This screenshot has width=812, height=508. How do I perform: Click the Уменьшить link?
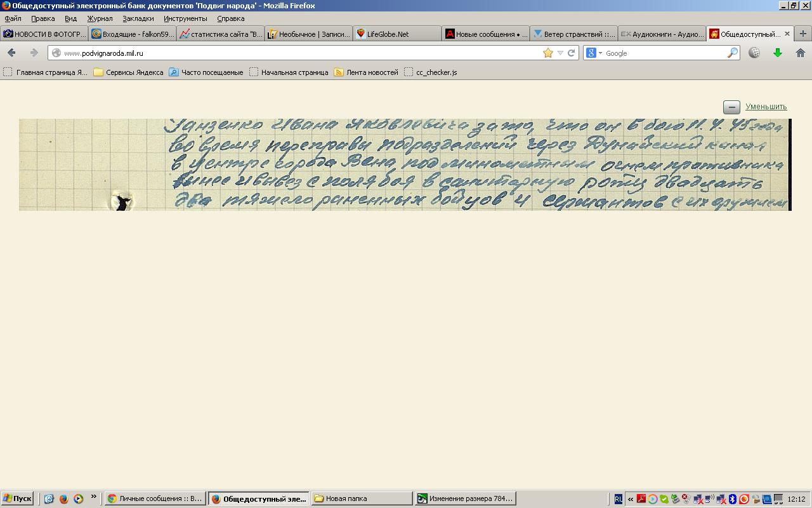pyautogui.click(x=766, y=107)
